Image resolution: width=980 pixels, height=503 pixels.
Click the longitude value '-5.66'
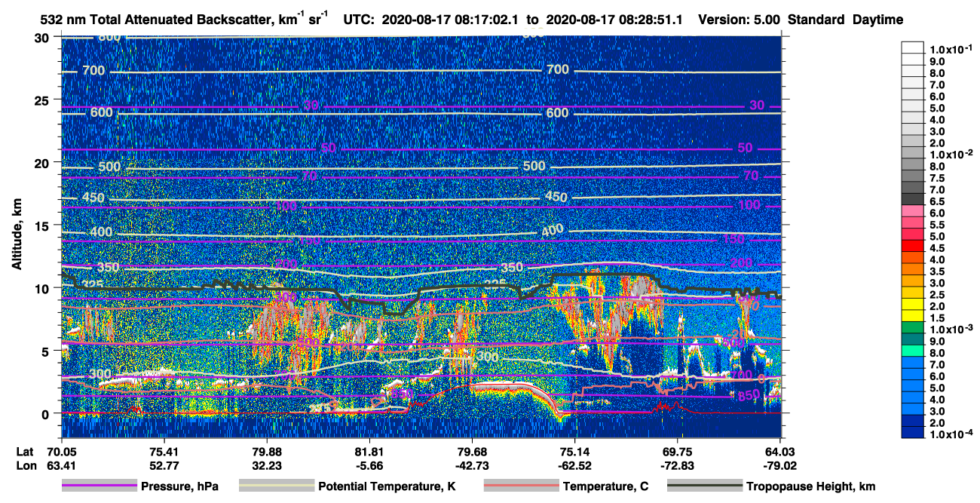[x=369, y=465]
